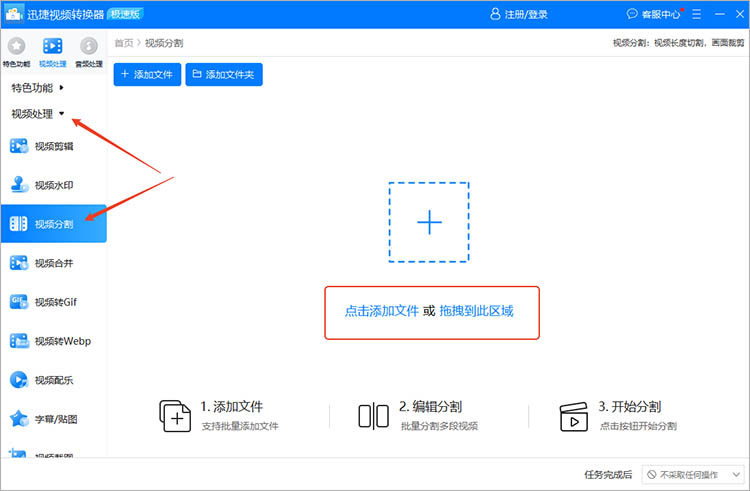This screenshot has height=491, width=750.
Task: Click the 拖拽到此区域 text
Action: point(476,311)
